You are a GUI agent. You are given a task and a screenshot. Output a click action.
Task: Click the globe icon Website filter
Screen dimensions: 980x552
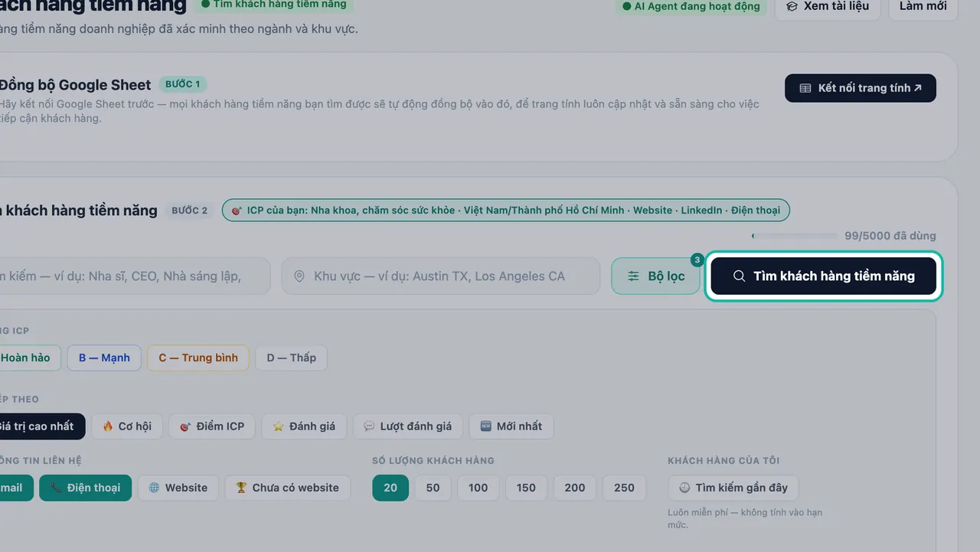154,488
